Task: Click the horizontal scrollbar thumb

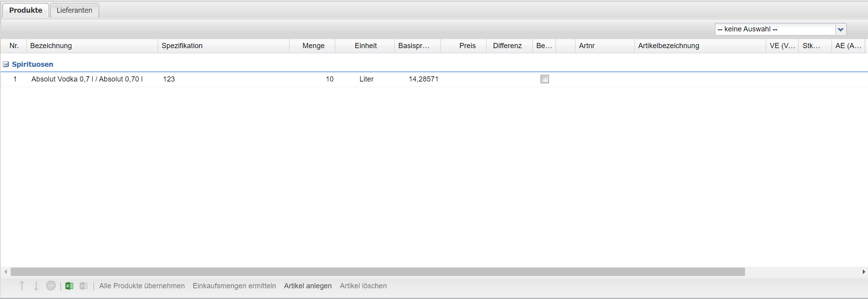Action: [x=377, y=272]
